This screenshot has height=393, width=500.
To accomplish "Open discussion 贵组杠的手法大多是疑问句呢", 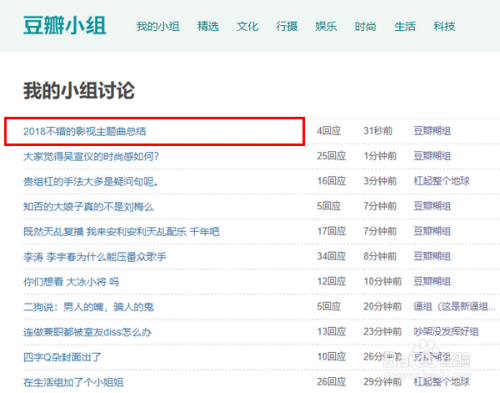I will pos(90,182).
